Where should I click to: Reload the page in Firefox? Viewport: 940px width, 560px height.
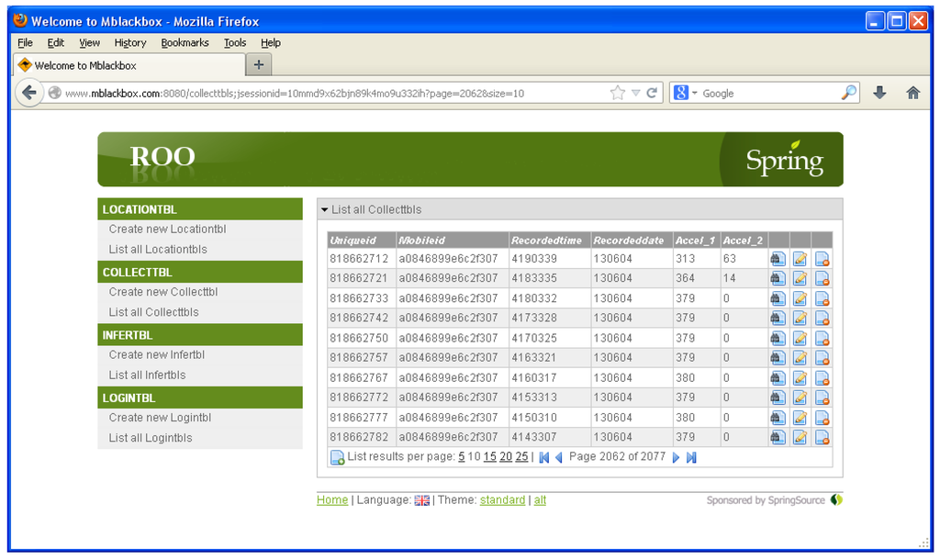click(x=652, y=93)
